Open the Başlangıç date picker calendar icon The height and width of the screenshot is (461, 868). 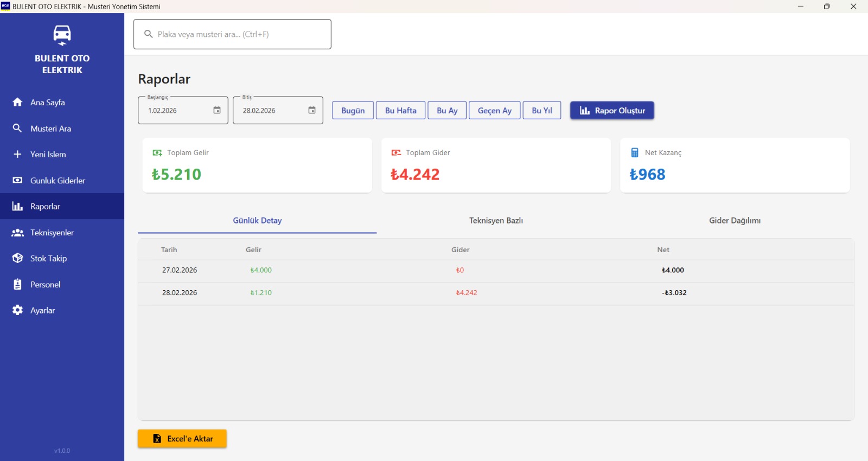coord(217,110)
